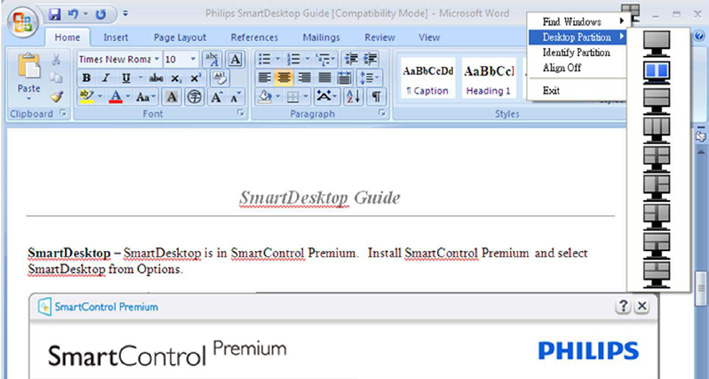Click the Format Painter brush icon

pos(57,96)
